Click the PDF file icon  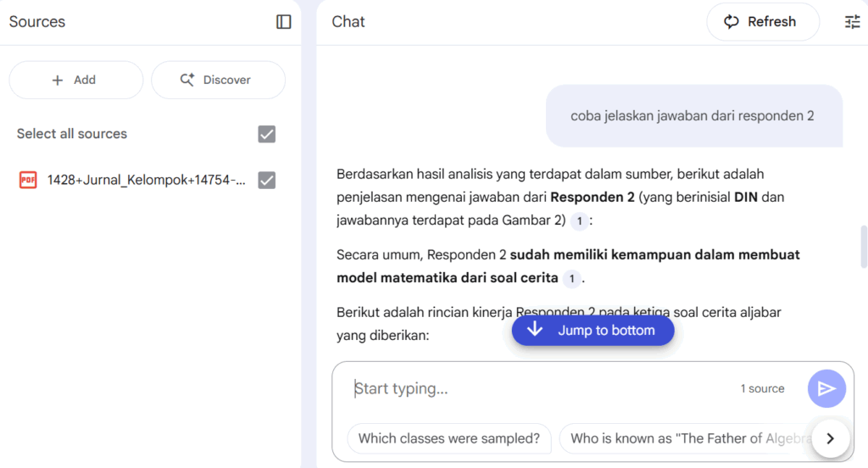point(28,180)
